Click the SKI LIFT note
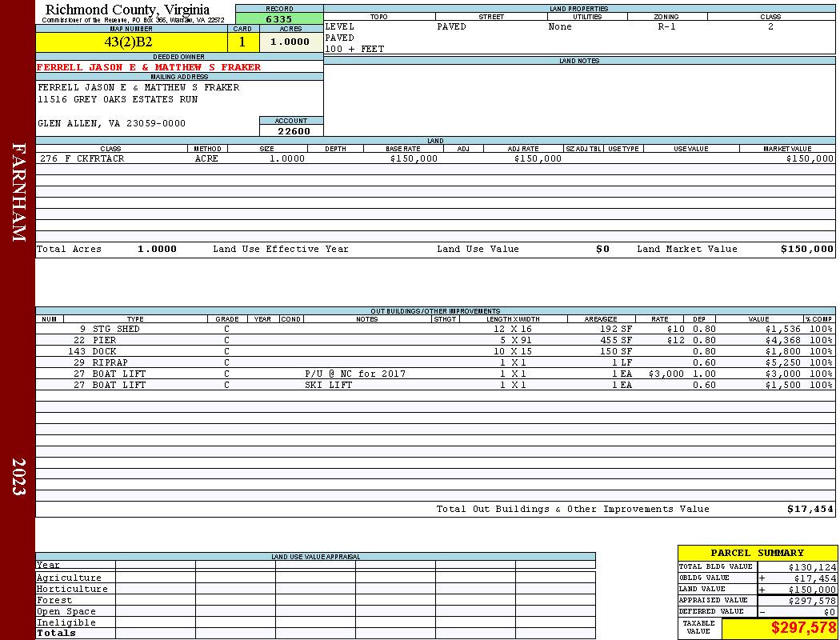Image resolution: width=840 pixels, height=640 pixels. click(x=328, y=385)
